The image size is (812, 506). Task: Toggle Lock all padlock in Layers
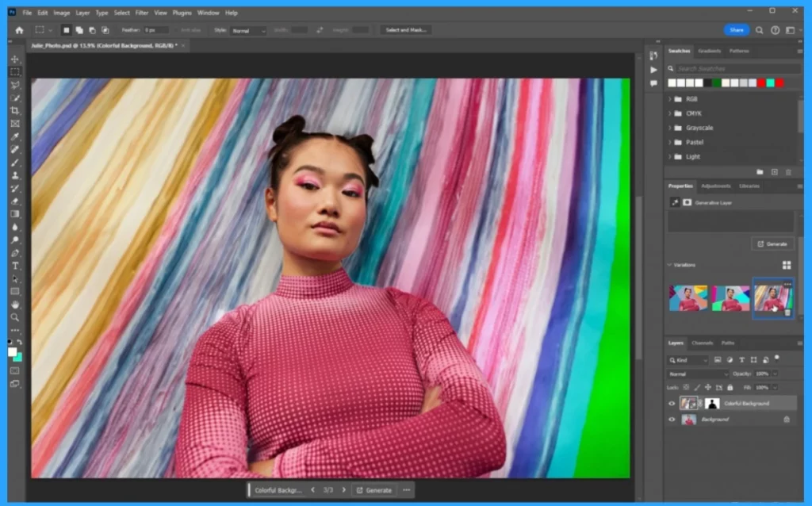point(730,387)
